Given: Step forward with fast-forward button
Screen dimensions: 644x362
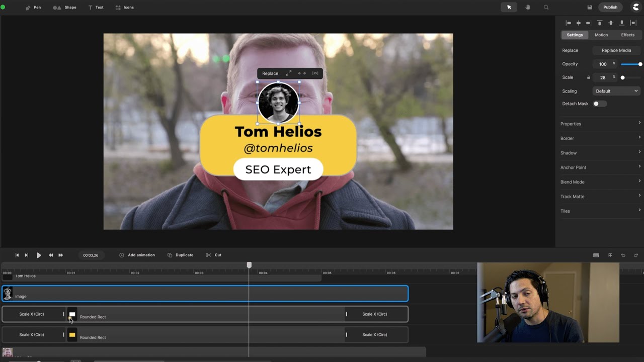Looking at the screenshot, I should (61, 255).
